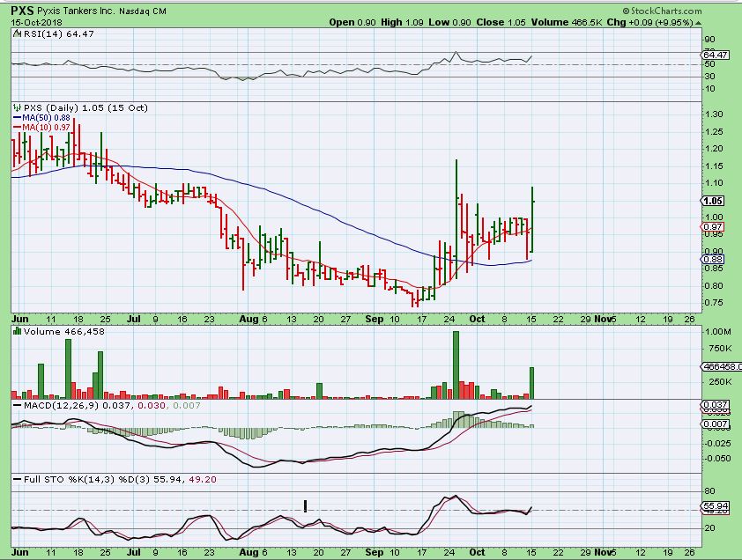Click the 0.037 tag on MACD axis

pos(715,404)
